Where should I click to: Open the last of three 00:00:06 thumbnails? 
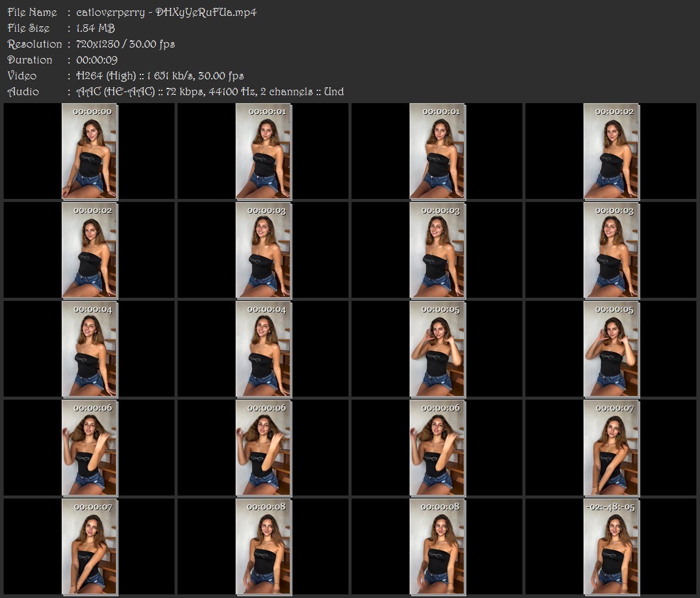(x=438, y=448)
